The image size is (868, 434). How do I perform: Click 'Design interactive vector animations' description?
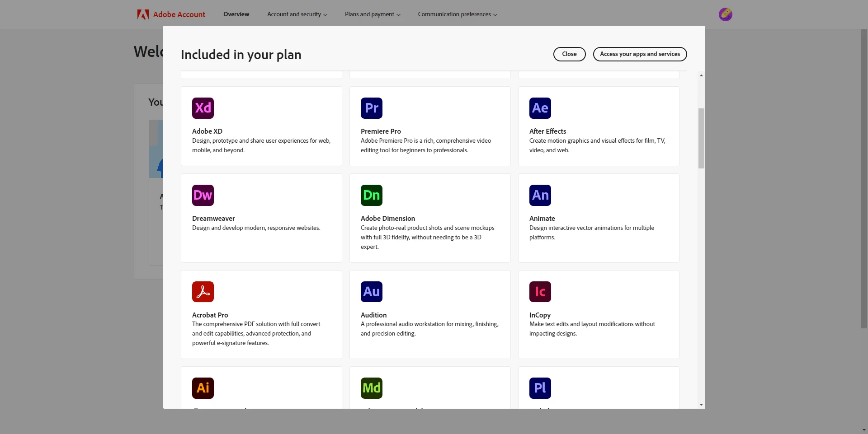tap(592, 233)
